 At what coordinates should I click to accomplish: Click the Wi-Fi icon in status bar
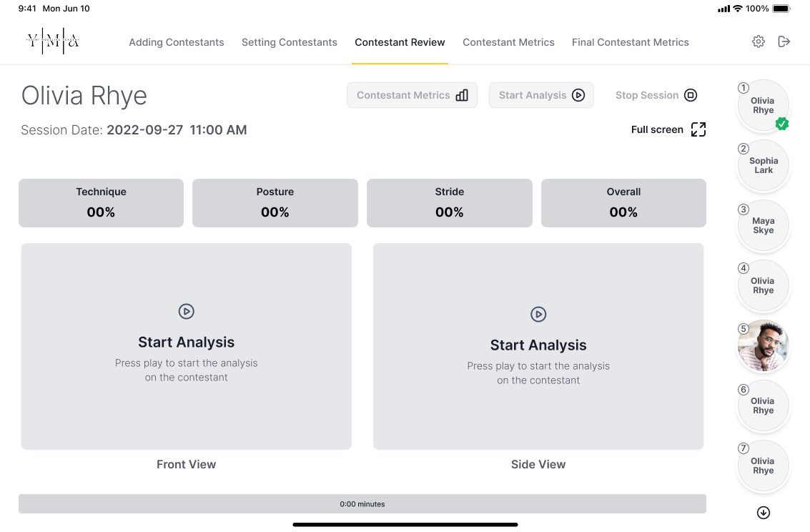[x=738, y=9]
